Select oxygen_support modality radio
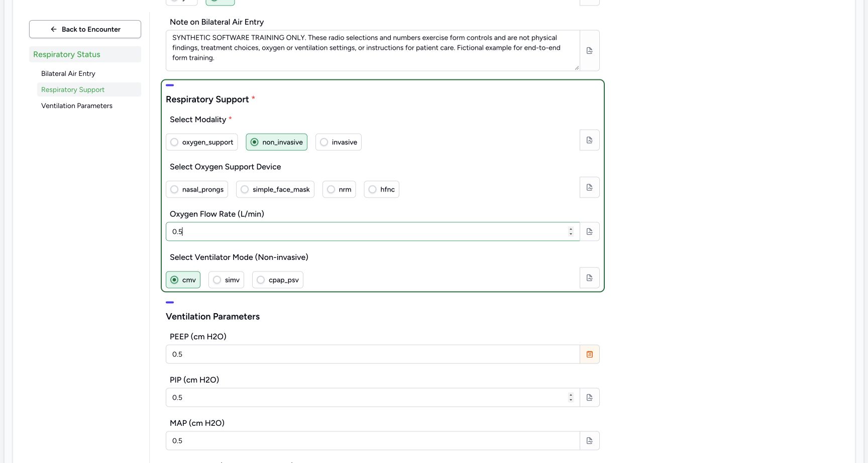This screenshot has height=463, width=868. point(201,142)
